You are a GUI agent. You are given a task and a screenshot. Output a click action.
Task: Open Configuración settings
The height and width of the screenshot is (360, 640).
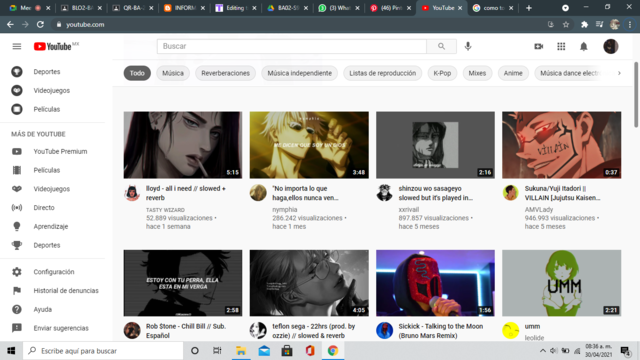pyautogui.click(x=52, y=272)
